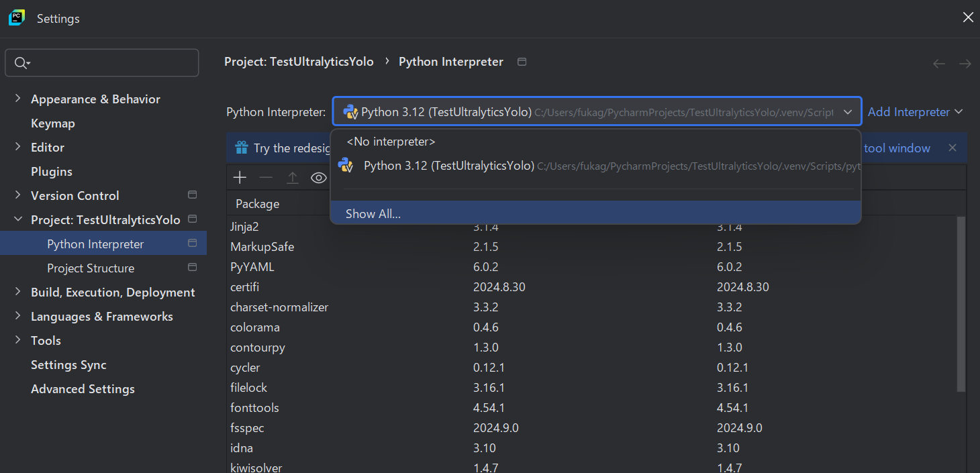Click the gift icon in the redesign banner
Screen dimensions: 980x473
[x=242, y=148]
